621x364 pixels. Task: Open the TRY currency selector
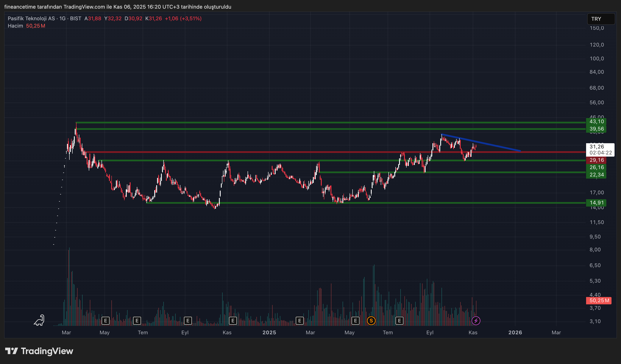[x=601, y=19]
